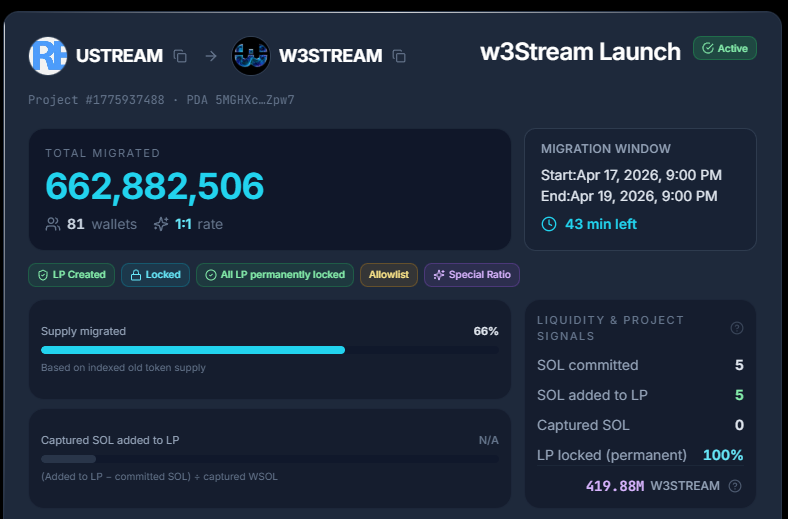Screen dimensions: 788x519
Task: Click the Start:Apr 17, 2026, 9:00 PM line
Action: pos(631,175)
